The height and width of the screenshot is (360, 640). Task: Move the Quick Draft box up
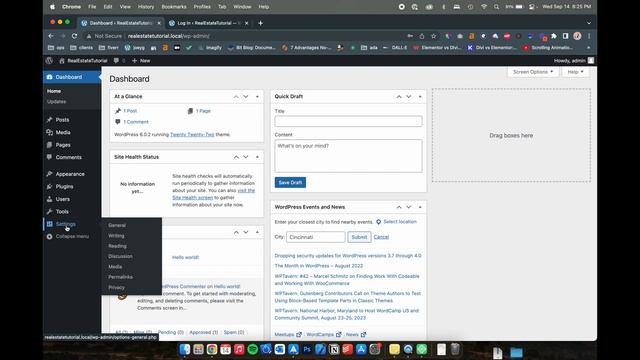tap(399, 97)
